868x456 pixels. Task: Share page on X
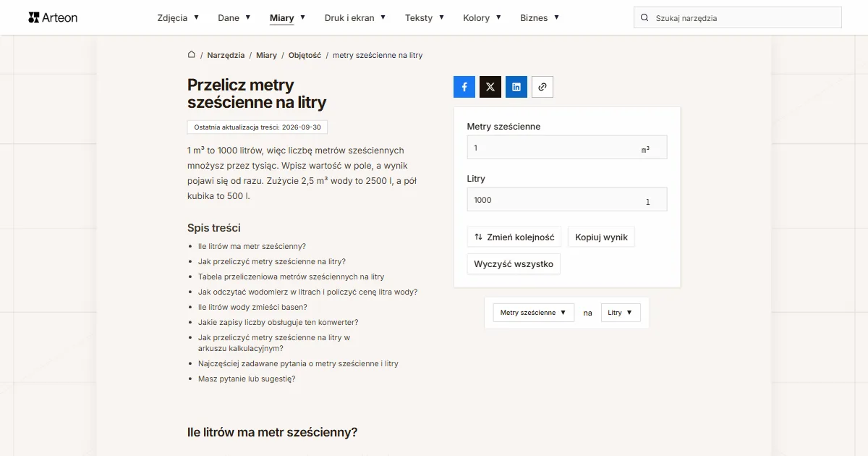[x=490, y=87]
